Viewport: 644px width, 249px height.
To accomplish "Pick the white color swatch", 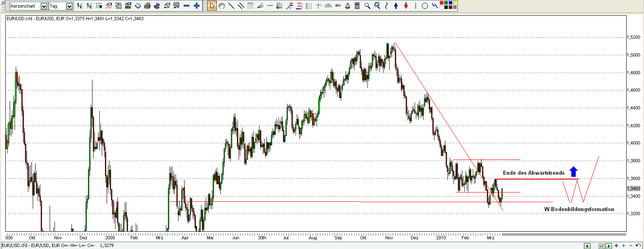I will pos(442,7).
